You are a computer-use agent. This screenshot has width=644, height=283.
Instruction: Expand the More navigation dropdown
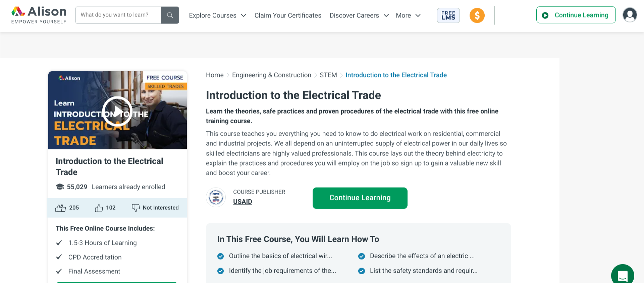[x=408, y=15]
